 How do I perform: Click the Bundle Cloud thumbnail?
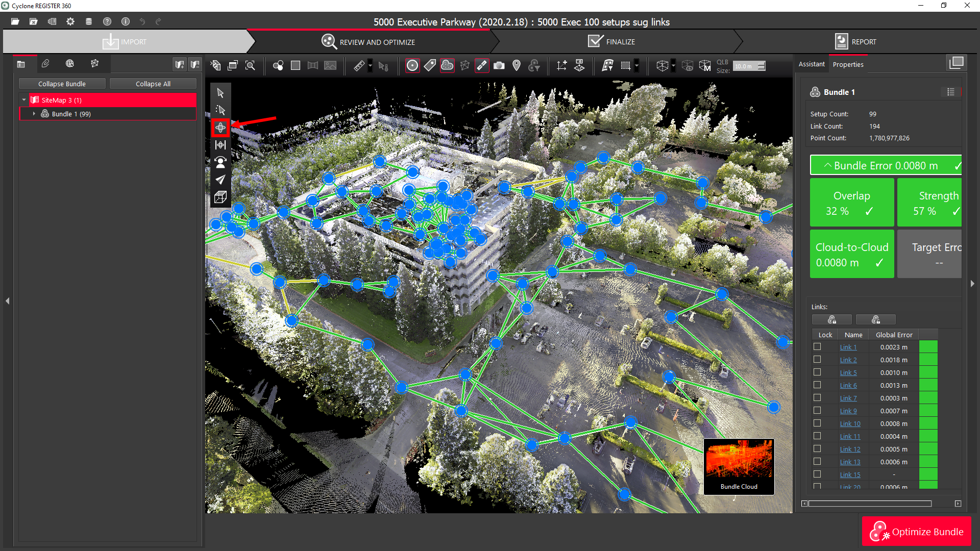739,466
